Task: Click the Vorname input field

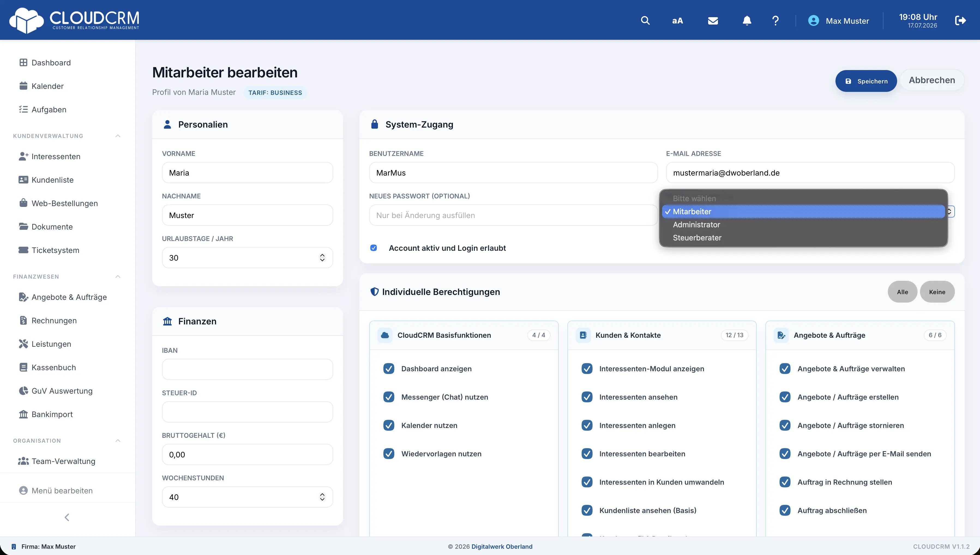Action: (247, 173)
